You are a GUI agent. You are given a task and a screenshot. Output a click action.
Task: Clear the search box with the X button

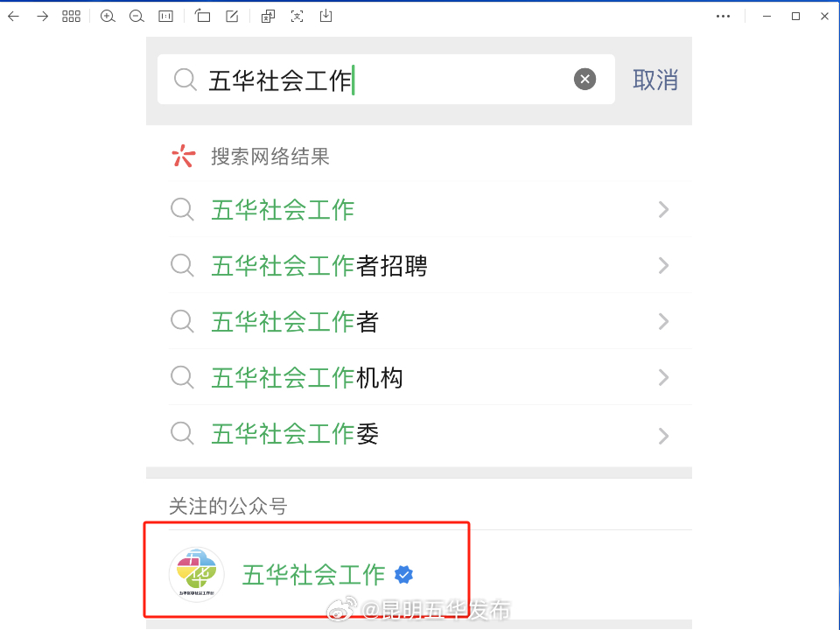point(584,79)
